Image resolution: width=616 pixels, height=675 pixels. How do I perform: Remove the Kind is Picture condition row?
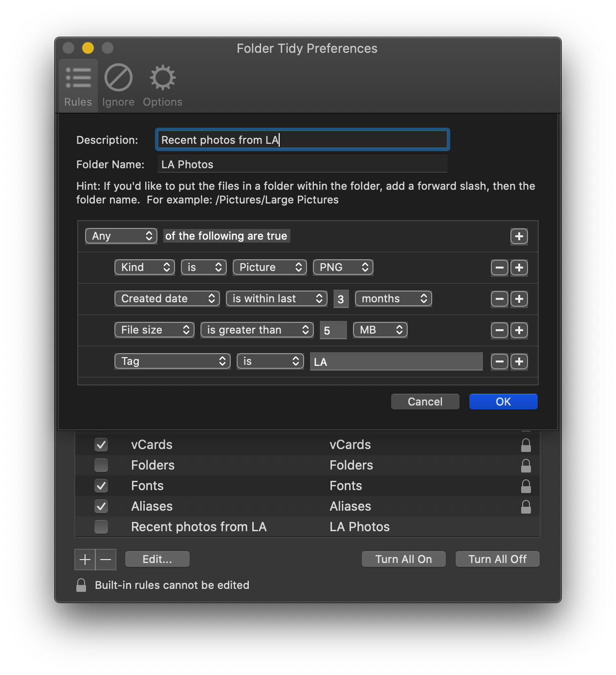click(x=499, y=268)
